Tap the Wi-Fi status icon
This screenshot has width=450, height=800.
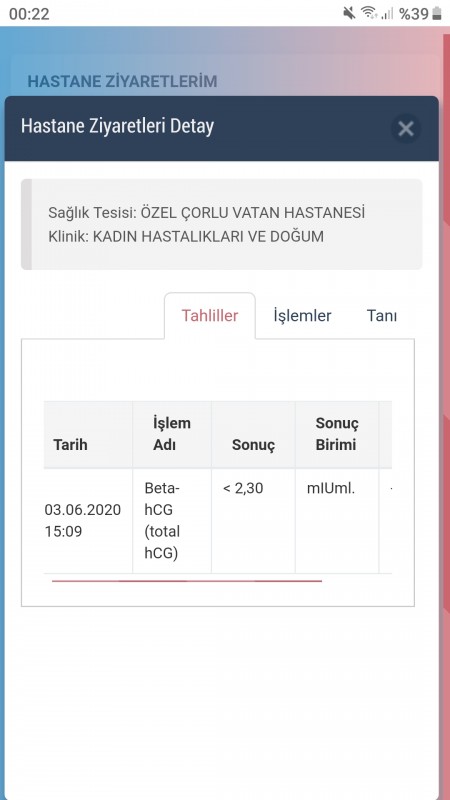369,13
